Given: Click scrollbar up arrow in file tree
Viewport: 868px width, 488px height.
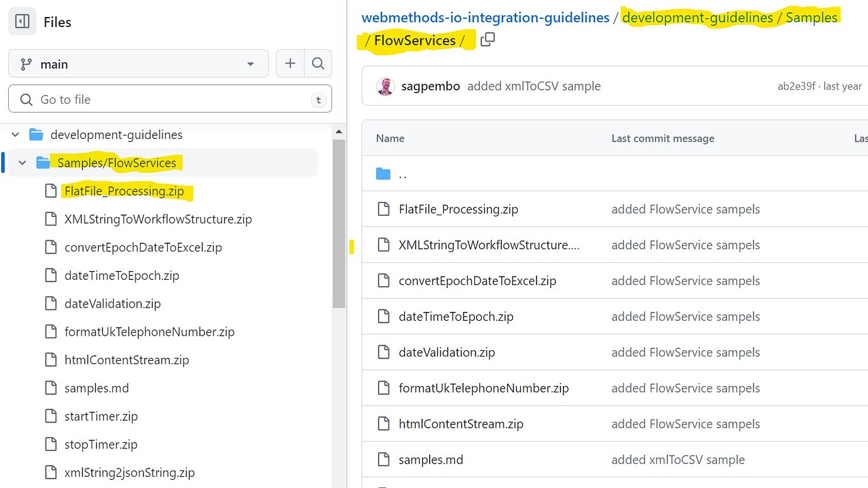Looking at the screenshot, I should click(x=339, y=131).
